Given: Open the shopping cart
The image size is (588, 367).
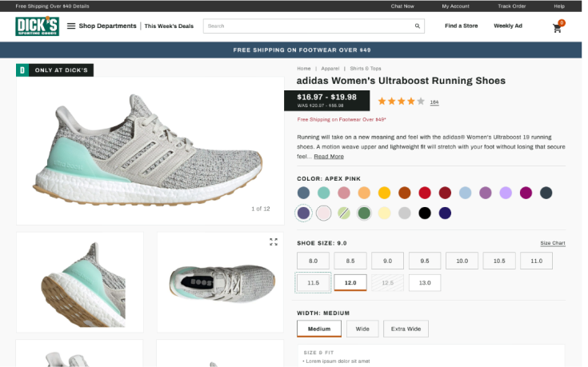Looking at the screenshot, I should (x=558, y=27).
